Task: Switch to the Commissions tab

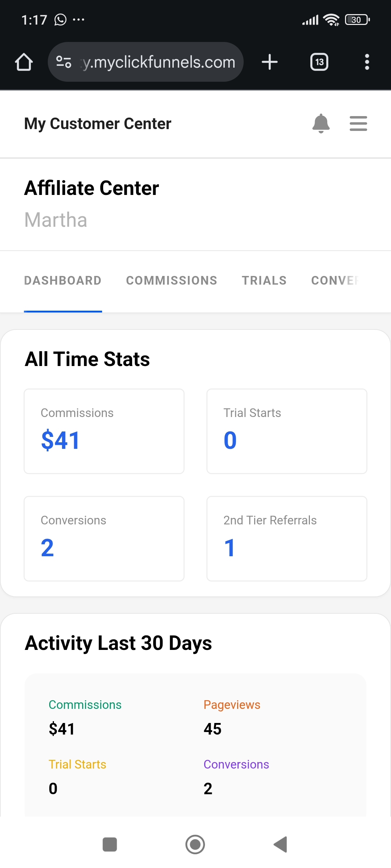Action: [172, 281]
